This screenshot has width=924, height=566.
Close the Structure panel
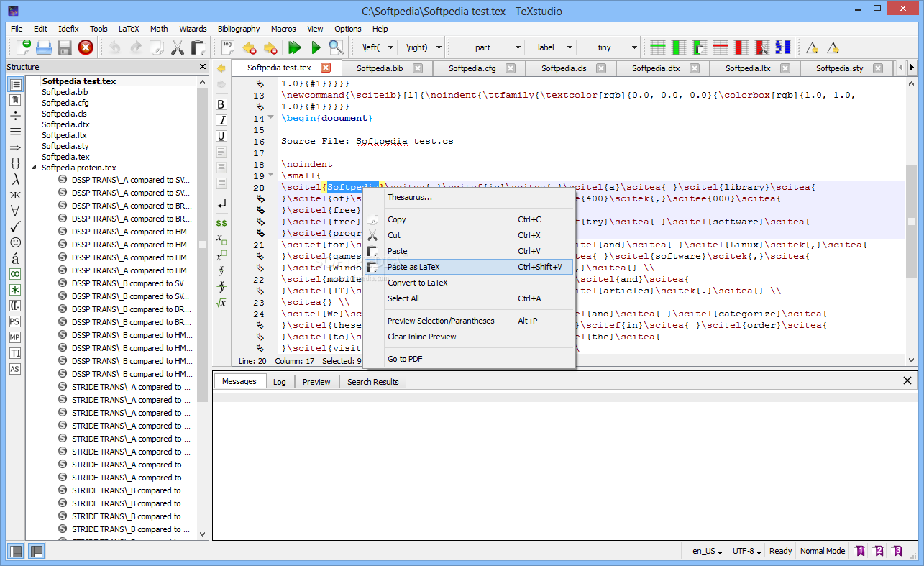pos(202,67)
